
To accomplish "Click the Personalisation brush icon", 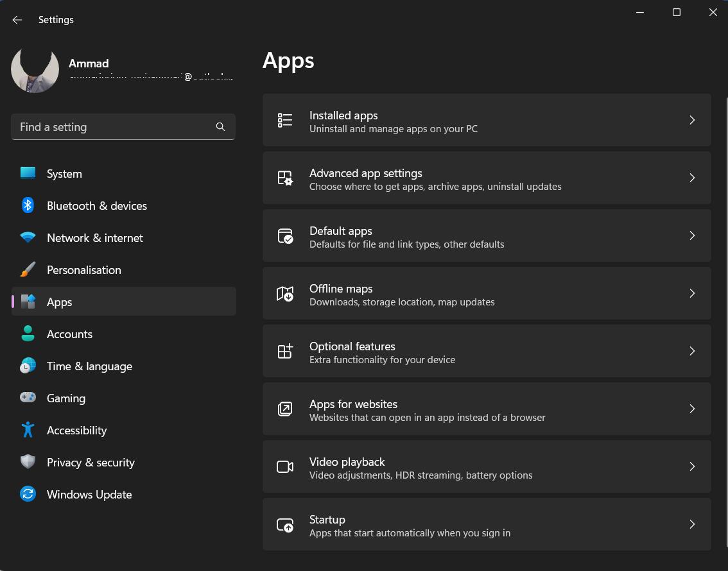I will tap(28, 269).
